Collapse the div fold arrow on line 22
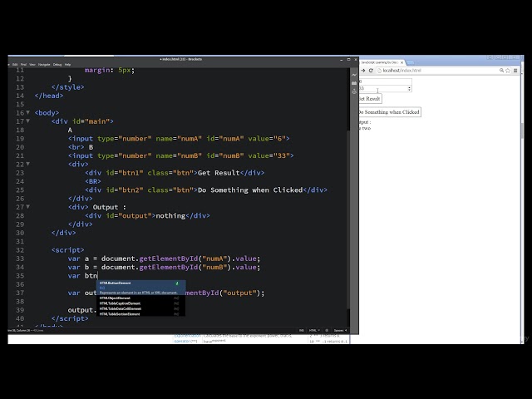The height and width of the screenshot is (399, 532). (x=27, y=164)
